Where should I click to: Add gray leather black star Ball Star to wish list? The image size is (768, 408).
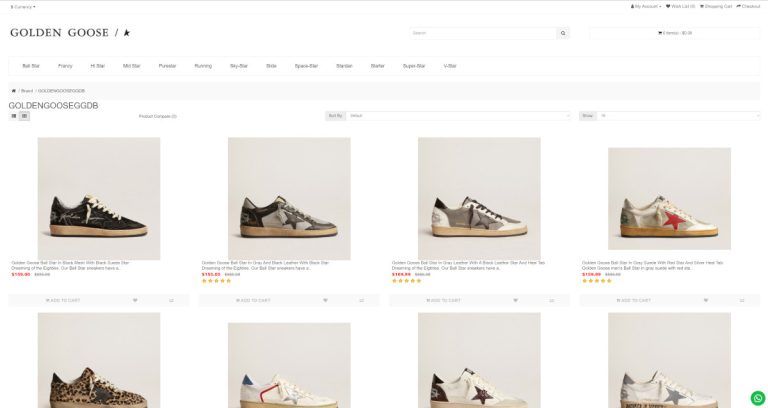pos(515,300)
